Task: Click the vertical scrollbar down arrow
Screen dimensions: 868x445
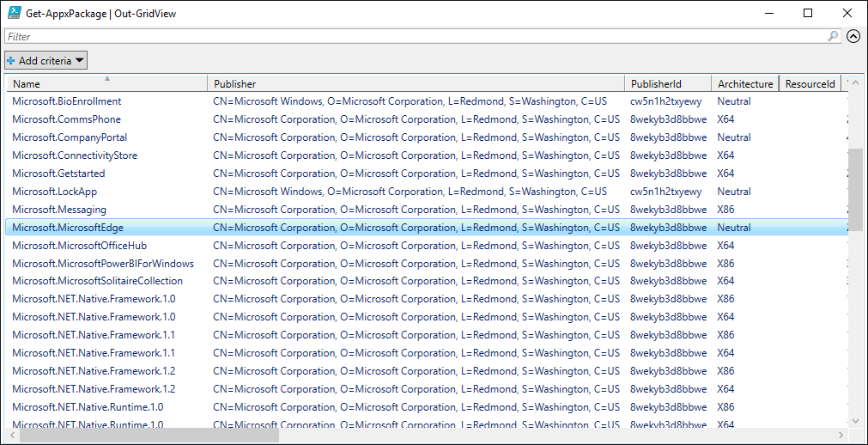Action: [x=855, y=420]
